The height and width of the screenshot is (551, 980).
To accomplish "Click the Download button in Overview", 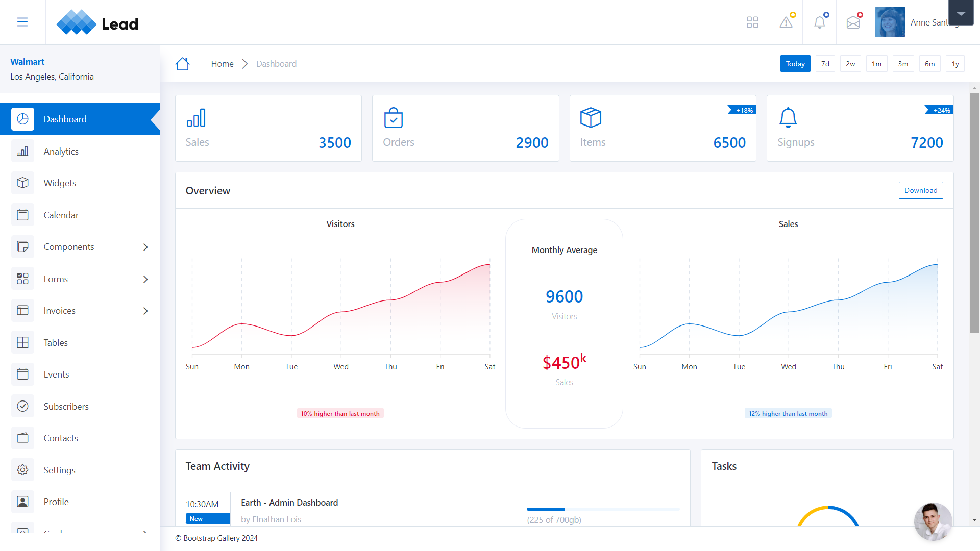I will [x=921, y=190].
